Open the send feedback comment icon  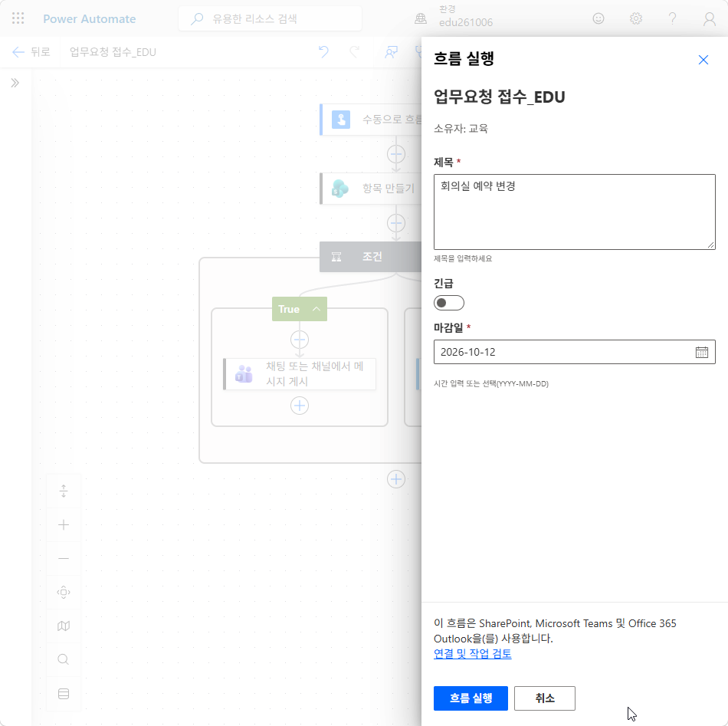click(392, 51)
